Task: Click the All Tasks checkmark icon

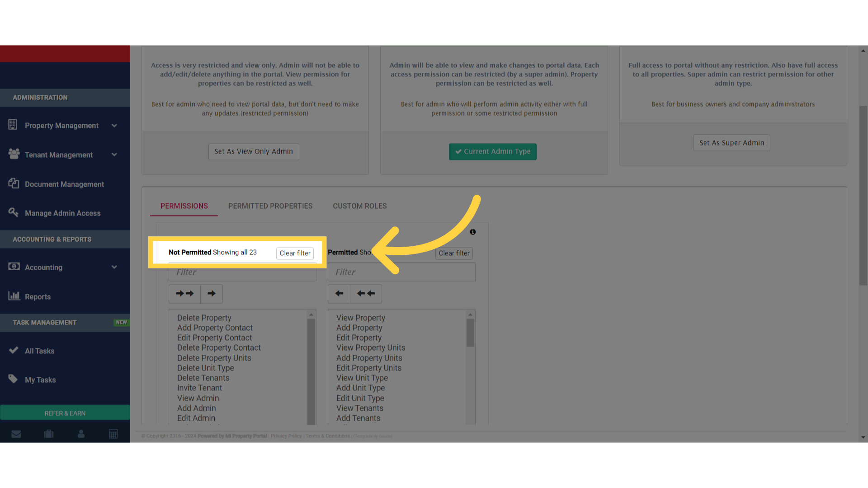Action: click(14, 350)
